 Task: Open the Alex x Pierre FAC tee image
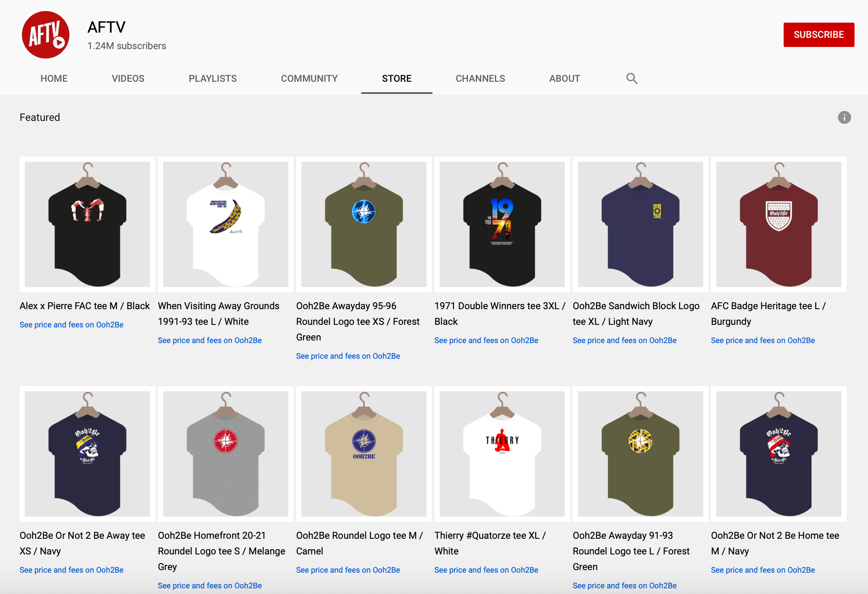point(87,224)
